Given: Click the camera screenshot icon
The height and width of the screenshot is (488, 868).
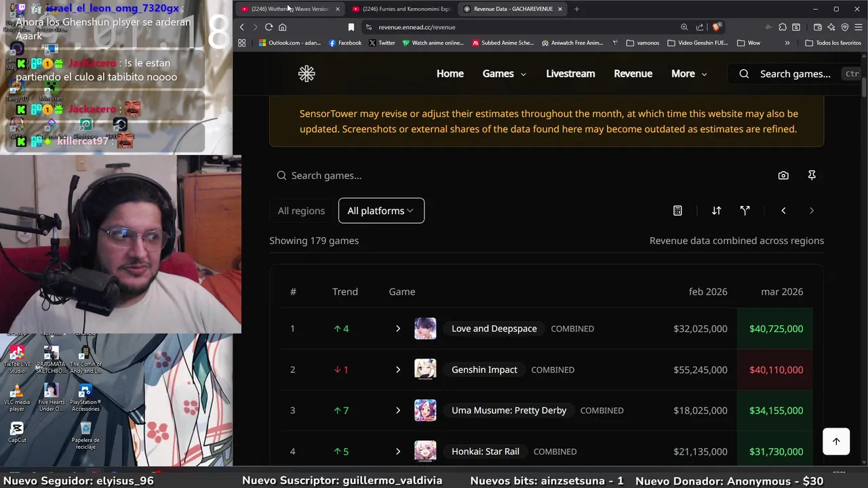Looking at the screenshot, I should (783, 176).
